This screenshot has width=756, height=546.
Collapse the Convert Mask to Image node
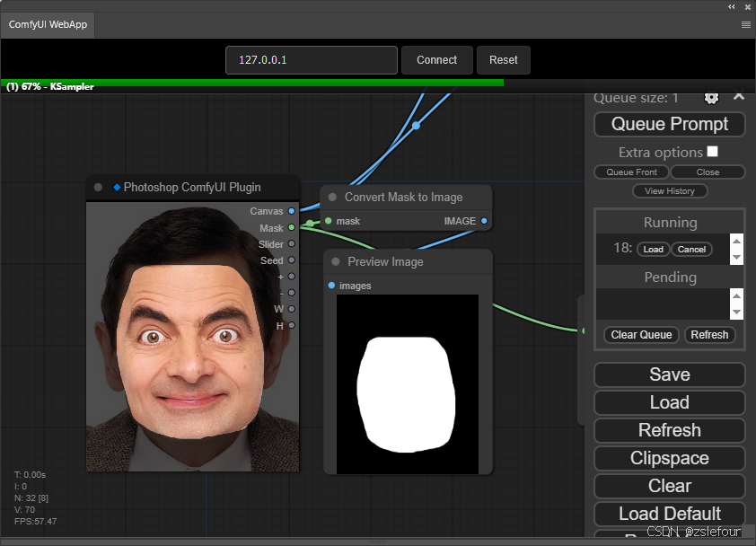332,197
